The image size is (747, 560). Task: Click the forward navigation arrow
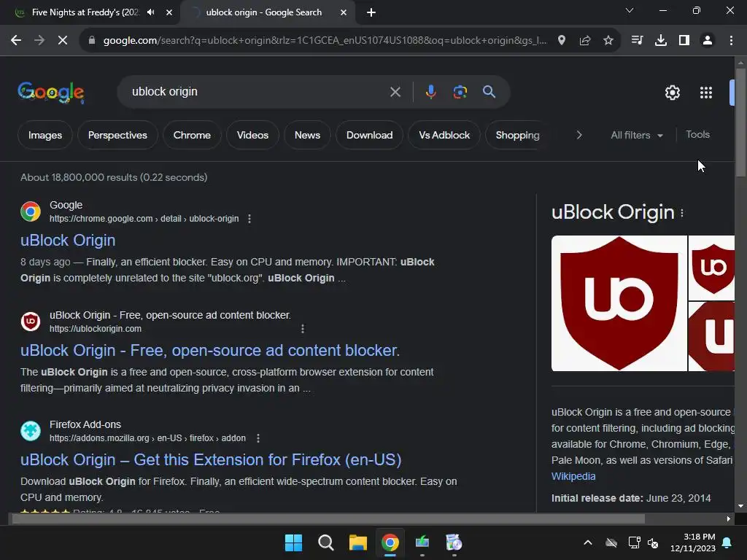tap(39, 41)
